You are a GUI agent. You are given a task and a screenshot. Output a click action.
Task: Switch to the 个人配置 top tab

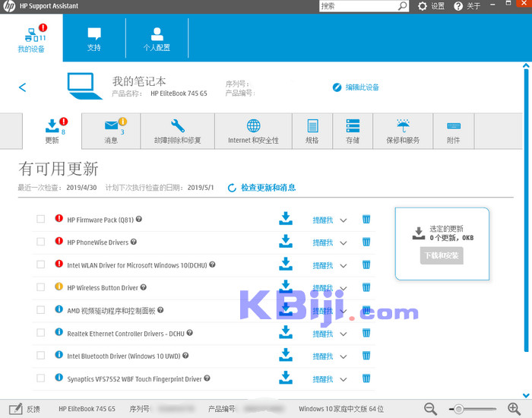pyautogui.click(x=157, y=38)
